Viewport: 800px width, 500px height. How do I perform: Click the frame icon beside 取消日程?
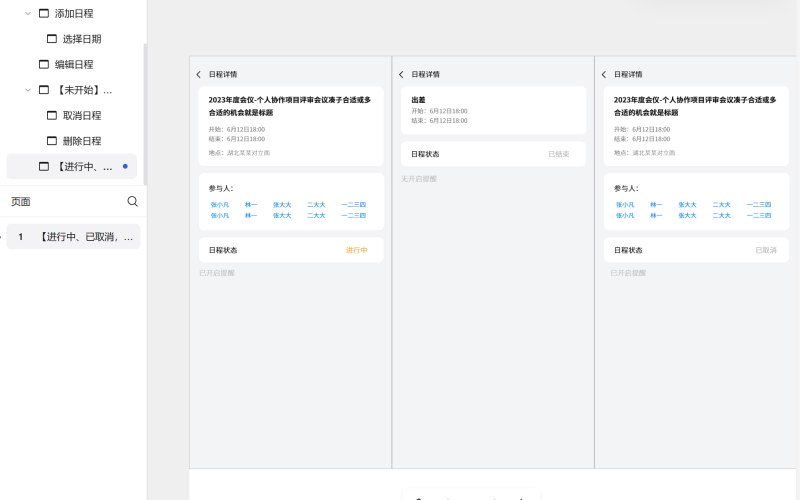52,115
